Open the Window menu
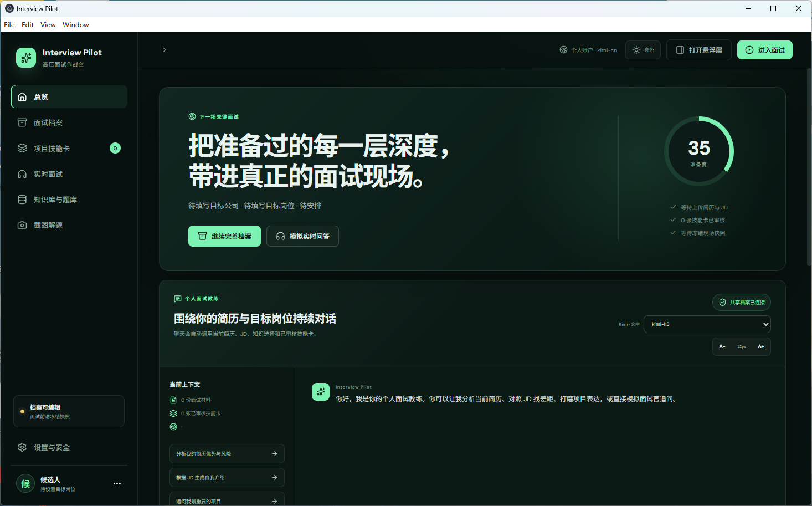Image resolution: width=812 pixels, height=506 pixels. coord(76,24)
